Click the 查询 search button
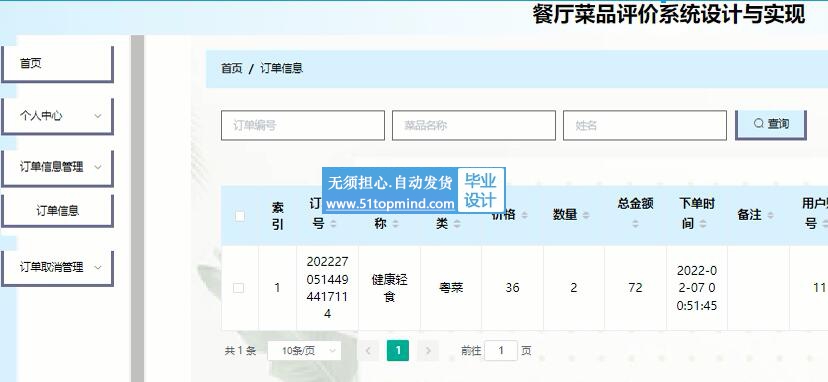Screen dimensions: 828x382 point(770,124)
